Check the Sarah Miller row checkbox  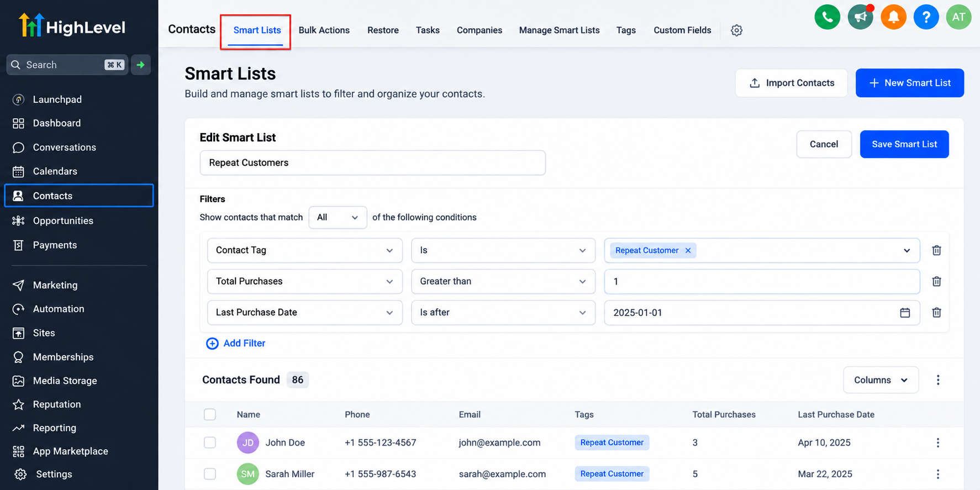pos(210,474)
